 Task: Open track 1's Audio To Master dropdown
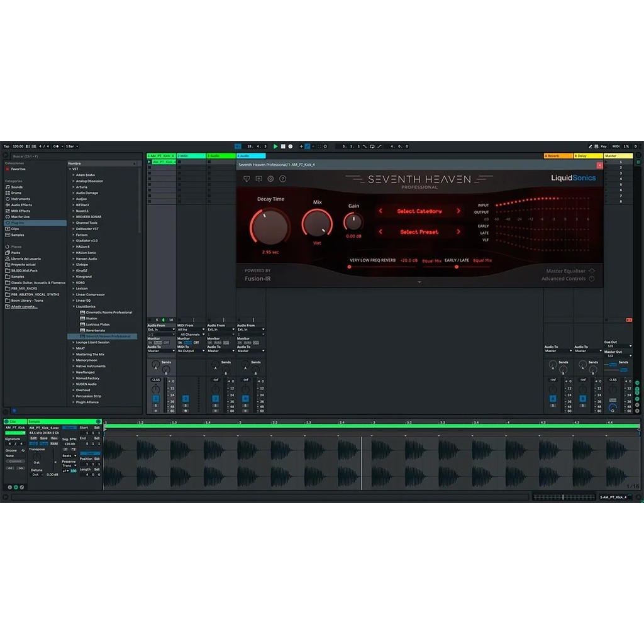tap(162, 351)
